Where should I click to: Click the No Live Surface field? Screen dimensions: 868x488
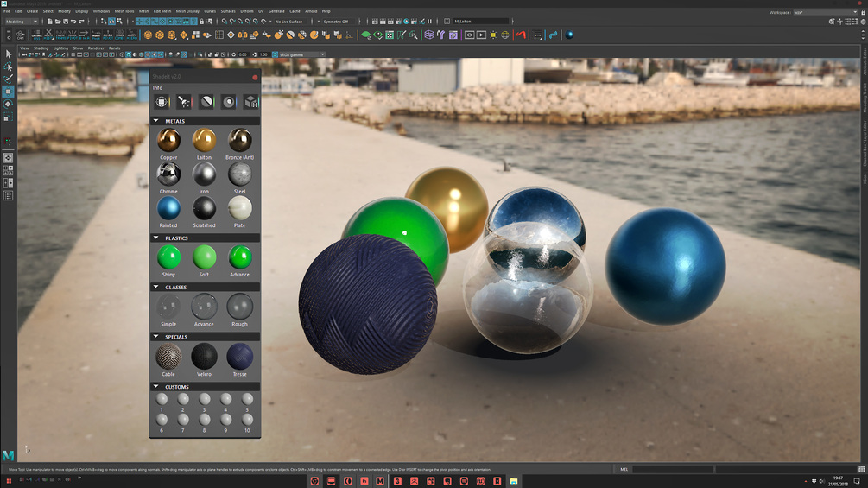(x=289, y=22)
